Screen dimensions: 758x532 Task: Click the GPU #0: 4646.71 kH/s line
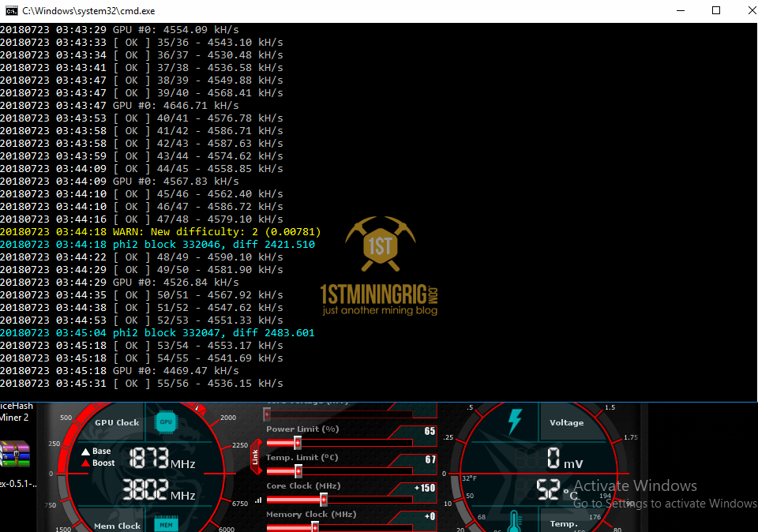[119, 105]
